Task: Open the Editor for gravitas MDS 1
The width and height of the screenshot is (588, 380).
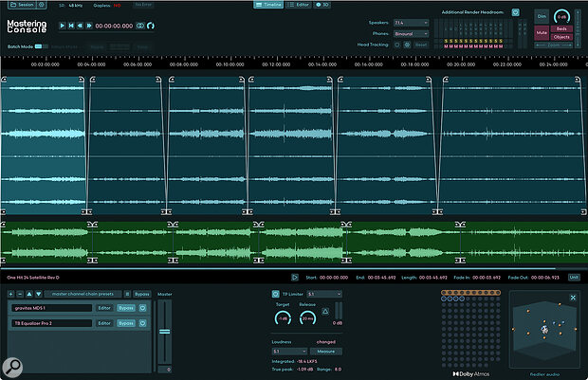Action: click(x=104, y=308)
